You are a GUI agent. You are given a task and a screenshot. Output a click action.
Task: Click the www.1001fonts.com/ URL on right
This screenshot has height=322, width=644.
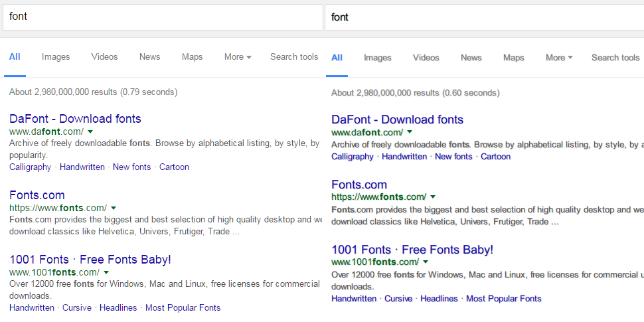(375, 262)
